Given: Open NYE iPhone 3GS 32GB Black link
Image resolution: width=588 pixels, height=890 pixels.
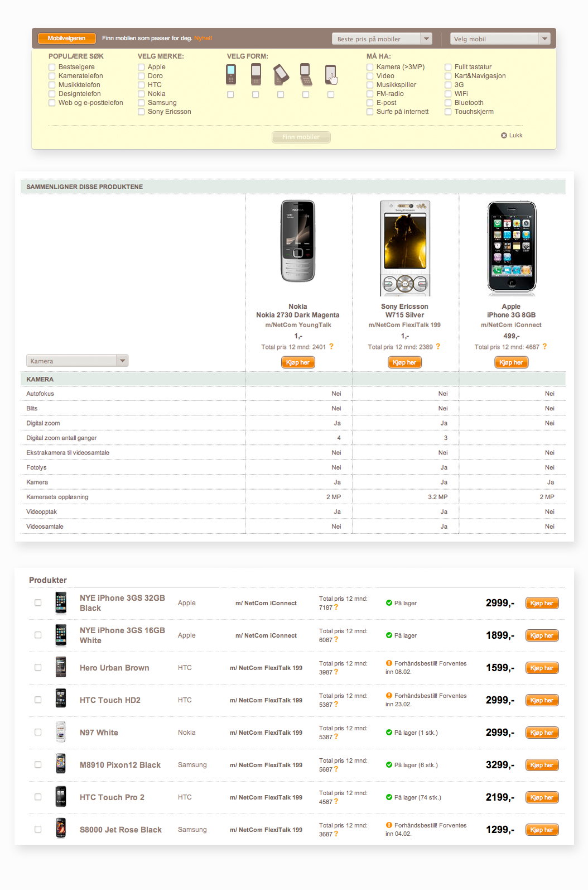Looking at the screenshot, I should (122, 603).
